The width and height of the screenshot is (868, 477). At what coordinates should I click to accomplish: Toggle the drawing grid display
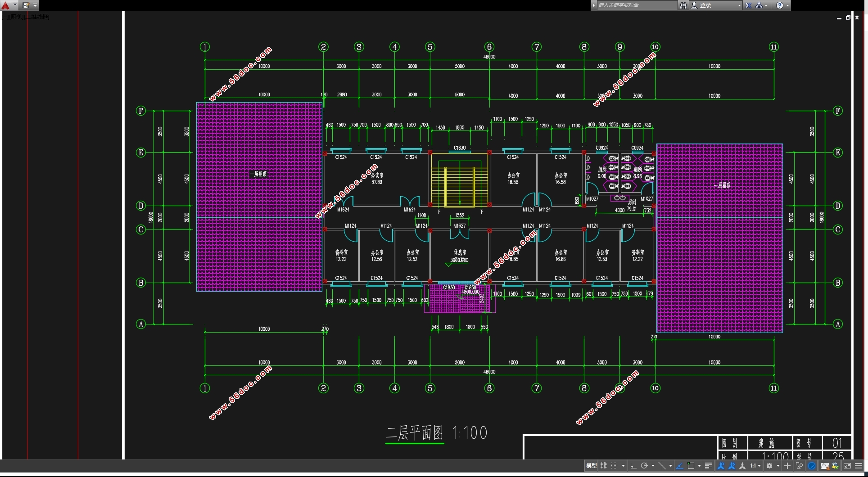coord(604,466)
